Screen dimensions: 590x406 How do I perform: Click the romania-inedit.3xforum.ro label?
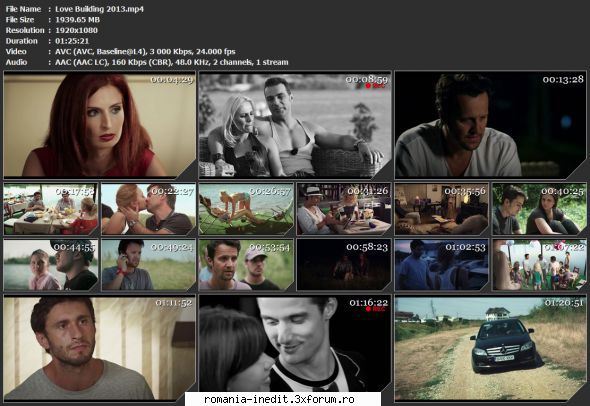[x=279, y=399]
